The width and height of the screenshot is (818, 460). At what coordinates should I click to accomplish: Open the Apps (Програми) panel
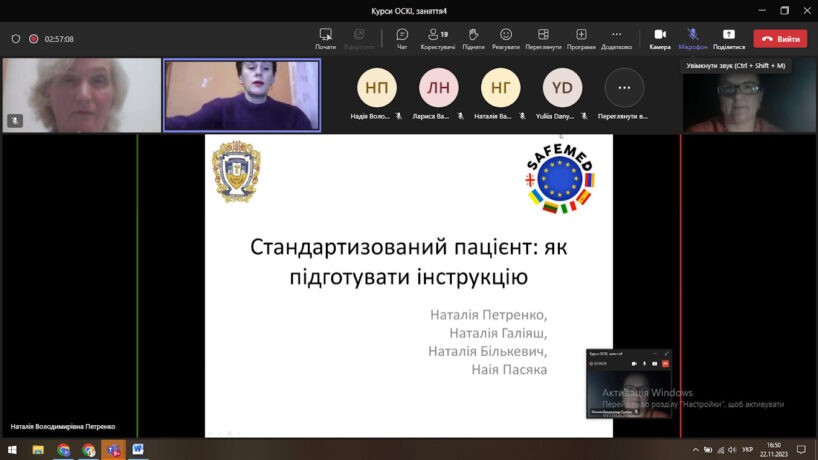tap(581, 37)
